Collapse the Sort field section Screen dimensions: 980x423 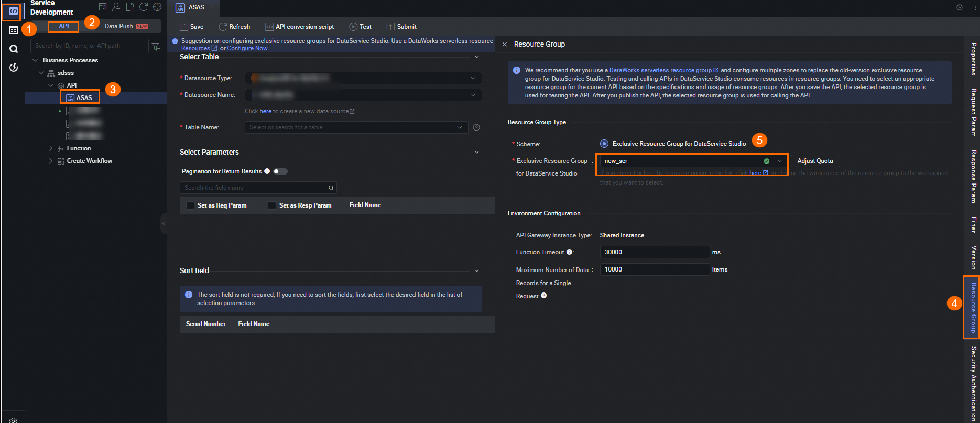click(476, 271)
